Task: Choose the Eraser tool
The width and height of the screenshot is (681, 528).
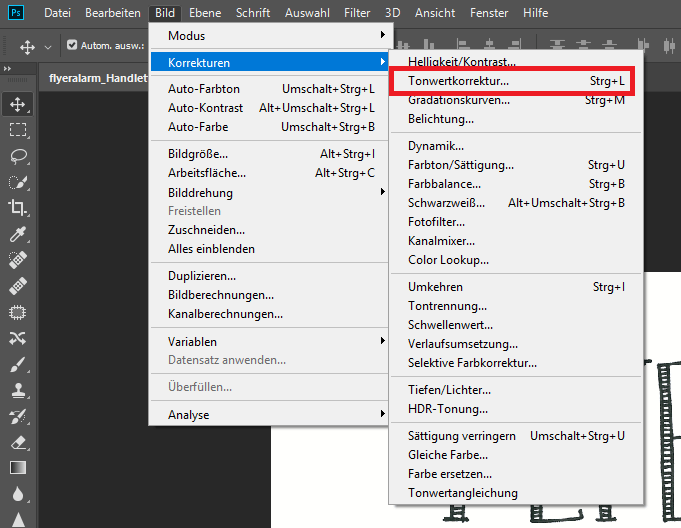Action: tap(18, 442)
